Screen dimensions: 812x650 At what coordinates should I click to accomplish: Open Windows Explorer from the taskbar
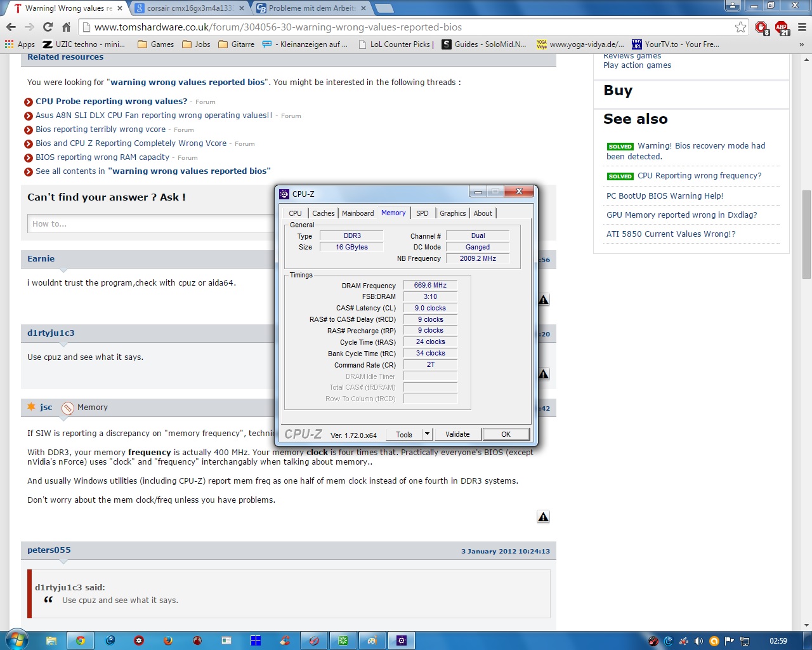(51, 640)
